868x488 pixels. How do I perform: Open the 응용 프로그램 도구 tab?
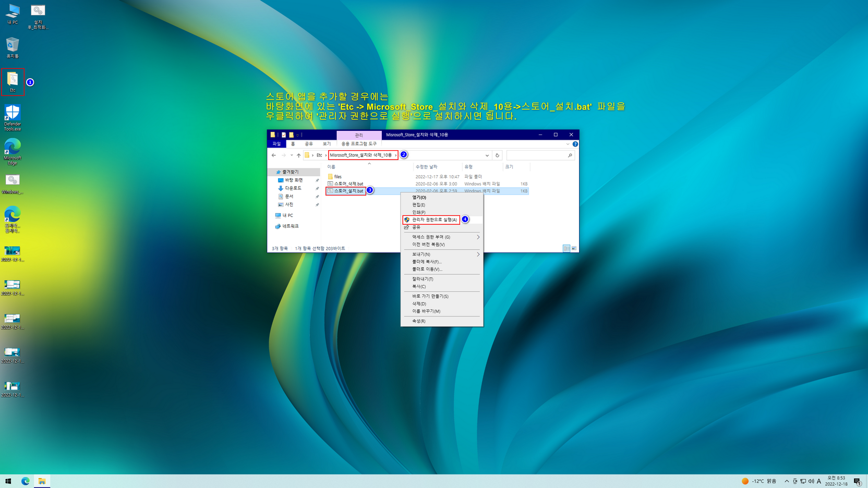click(x=359, y=144)
